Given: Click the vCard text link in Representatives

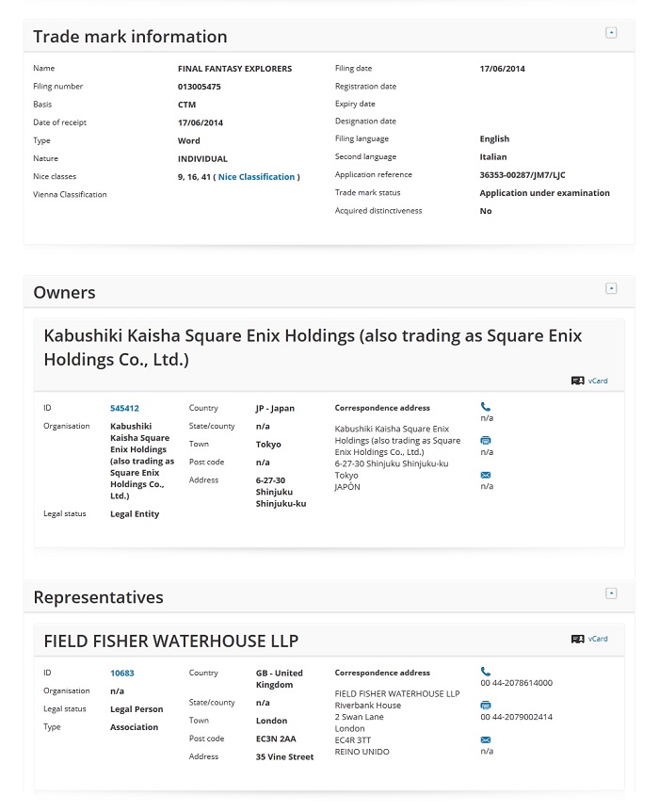Looking at the screenshot, I should tap(598, 639).
